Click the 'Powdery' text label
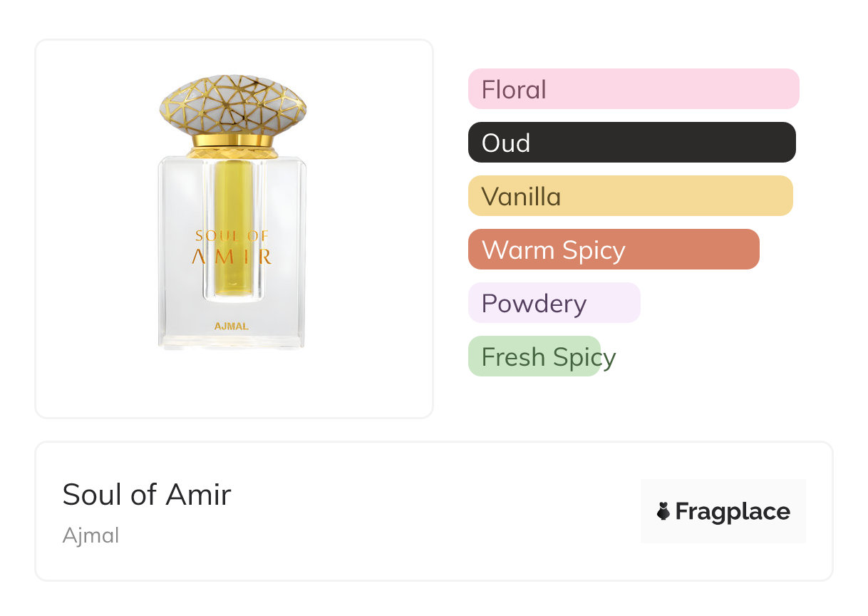Screen dimensions: 868x616 pyautogui.click(x=534, y=304)
